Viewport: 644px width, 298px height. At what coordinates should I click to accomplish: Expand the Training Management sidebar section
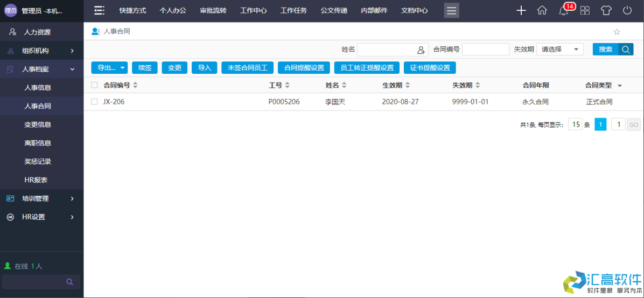tap(41, 198)
